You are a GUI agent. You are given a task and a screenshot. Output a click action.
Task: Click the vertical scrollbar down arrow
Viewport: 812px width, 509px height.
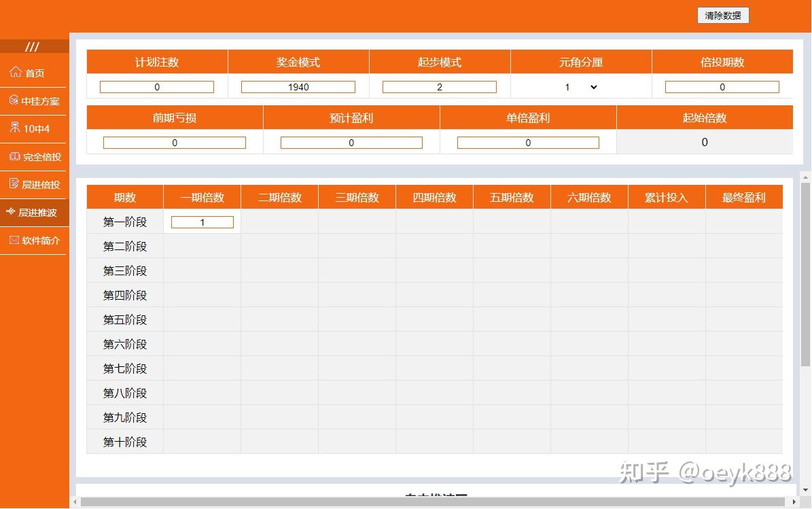point(805,490)
